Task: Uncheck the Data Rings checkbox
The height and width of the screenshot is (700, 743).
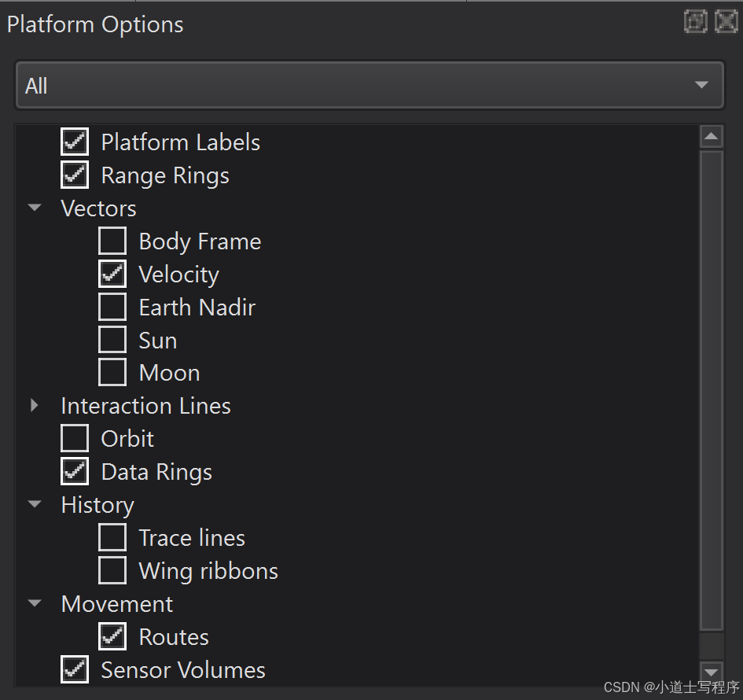Action: 75,472
